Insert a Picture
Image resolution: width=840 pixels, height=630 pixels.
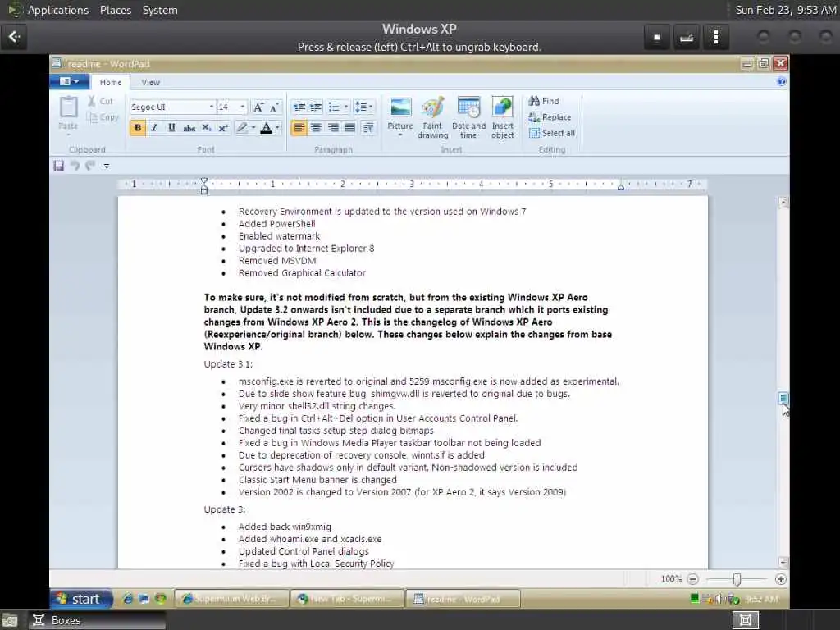pyautogui.click(x=400, y=112)
